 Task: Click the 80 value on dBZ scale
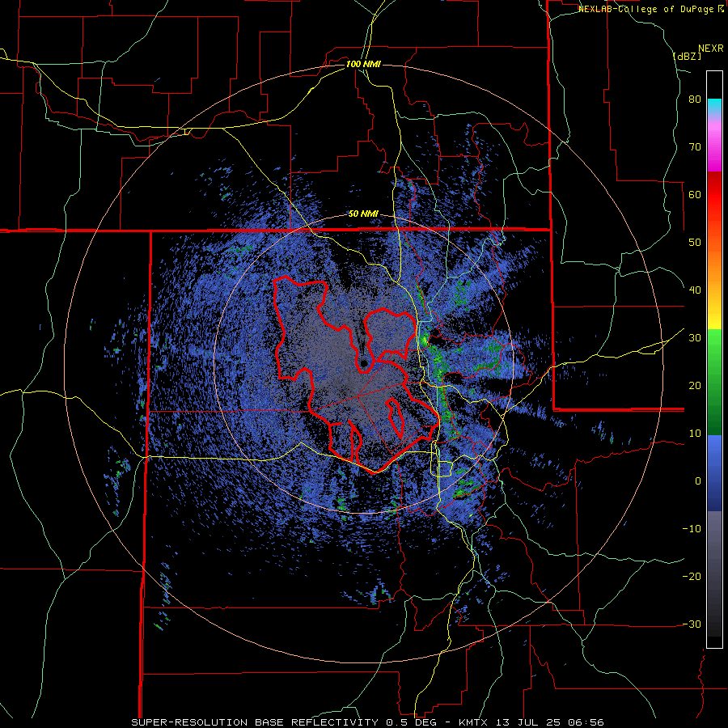695,99
